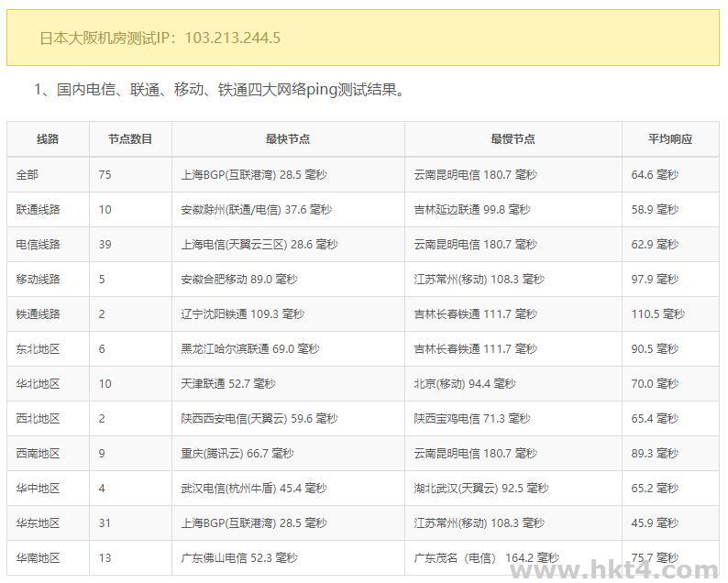Viewport: 728px width, 583px height.
Task: Click 吉林长春铁通 111.7 in 东北地区 row
Action: (x=476, y=348)
